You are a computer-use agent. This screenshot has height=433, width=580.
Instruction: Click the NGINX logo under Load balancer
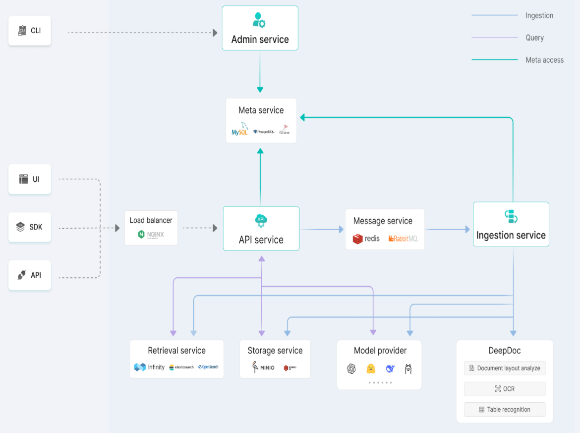tap(151, 234)
